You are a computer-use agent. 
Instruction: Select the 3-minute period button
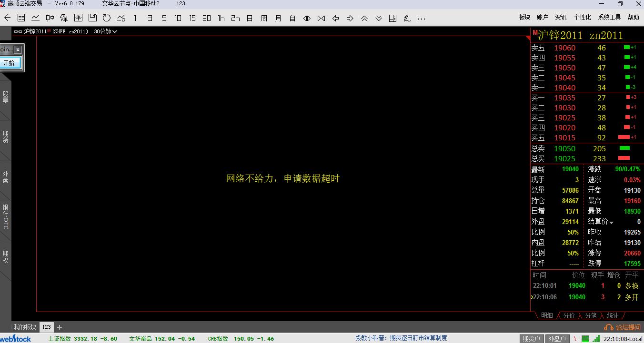150,18
